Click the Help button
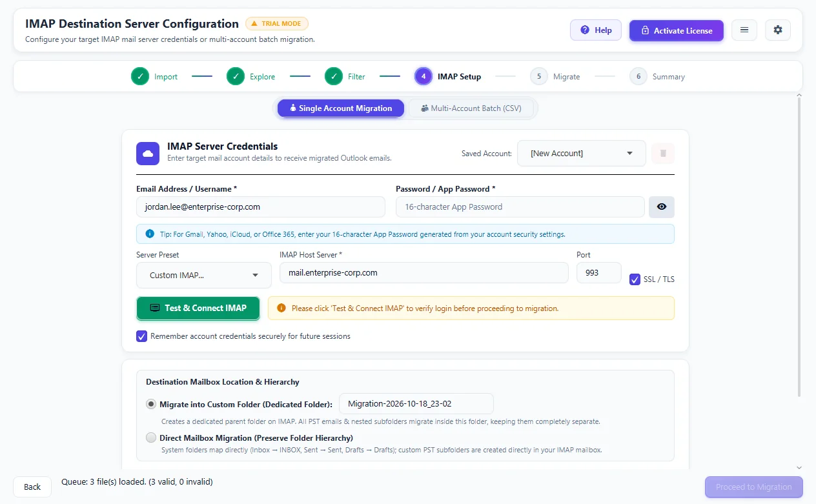This screenshot has height=504, width=816. tap(596, 30)
